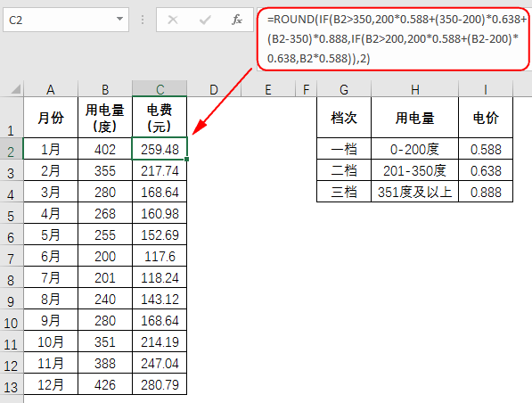Select column D header
The image size is (532, 403).
pos(214,89)
